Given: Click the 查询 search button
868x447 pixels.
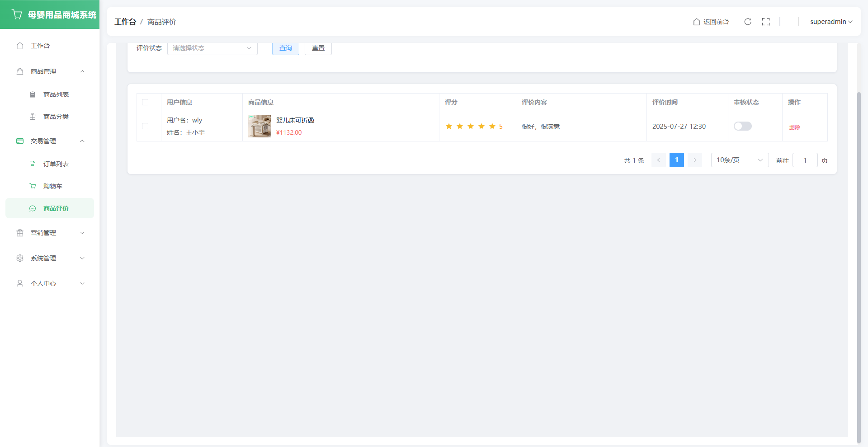Looking at the screenshot, I should [285, 48].
